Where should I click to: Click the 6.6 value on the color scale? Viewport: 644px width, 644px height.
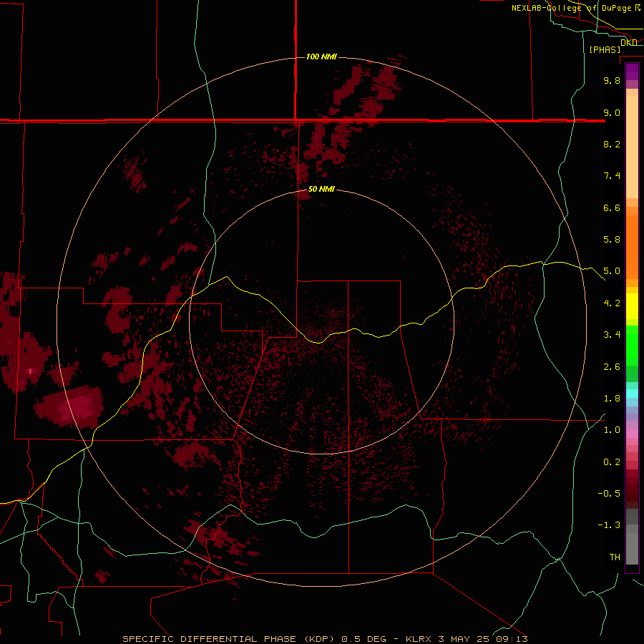[612, 208]
